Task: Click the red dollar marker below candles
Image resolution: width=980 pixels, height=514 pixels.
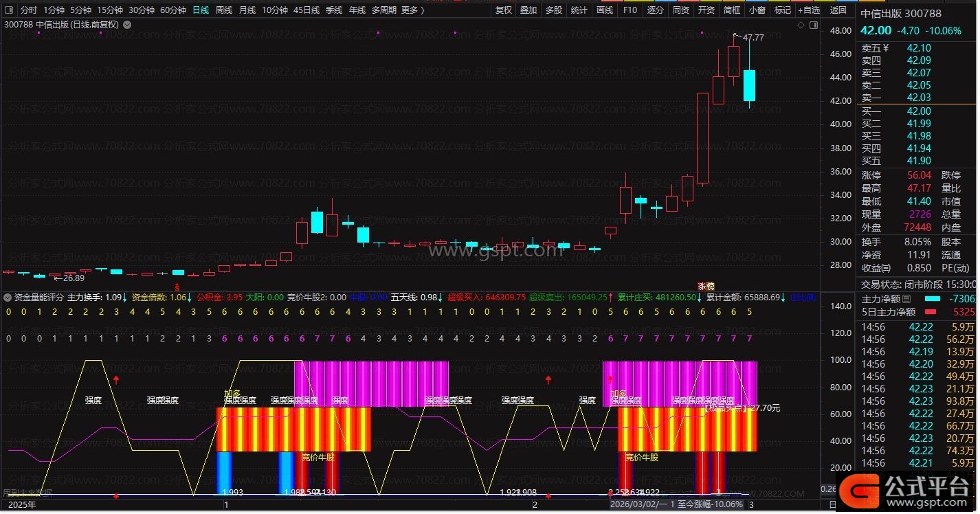Action: [177, 286]
